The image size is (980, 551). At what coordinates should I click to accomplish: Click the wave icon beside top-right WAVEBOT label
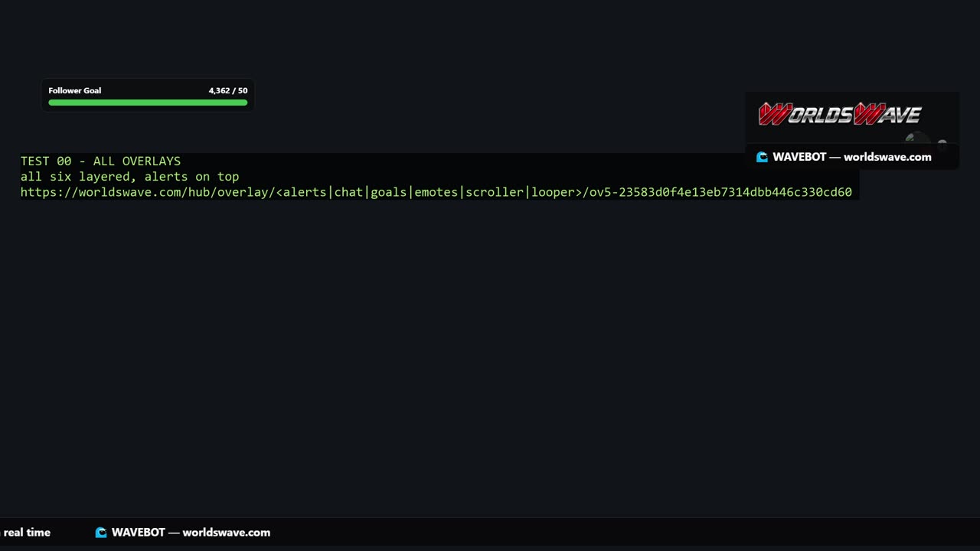click(x=762, y=157)
